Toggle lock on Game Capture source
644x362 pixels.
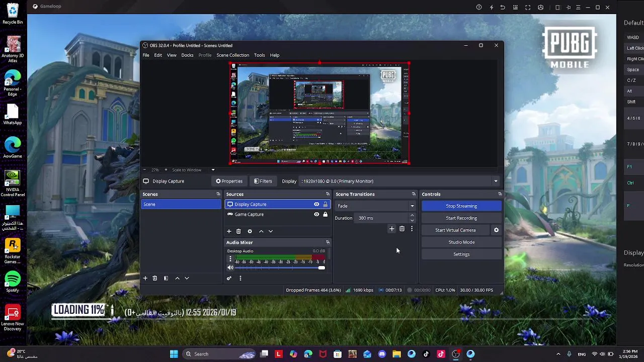coord(325,214)
